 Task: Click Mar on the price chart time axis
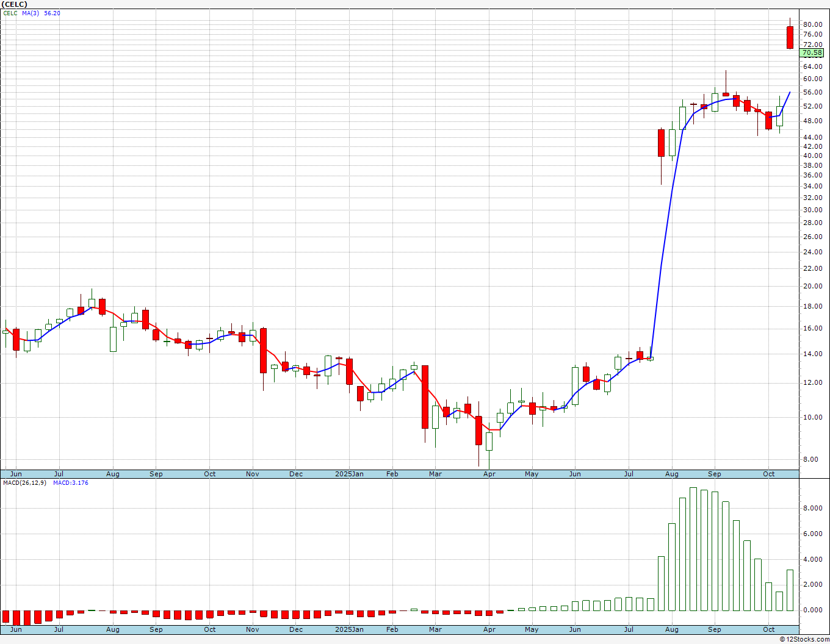click(435, 474)
